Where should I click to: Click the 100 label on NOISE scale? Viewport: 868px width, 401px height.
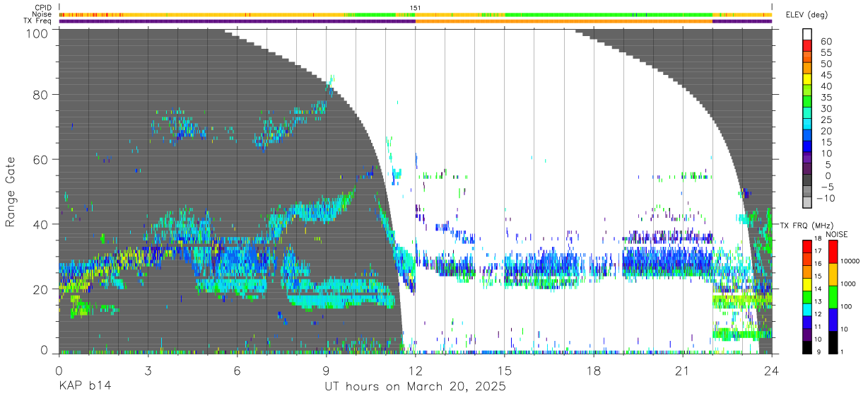tap(848, 307)
